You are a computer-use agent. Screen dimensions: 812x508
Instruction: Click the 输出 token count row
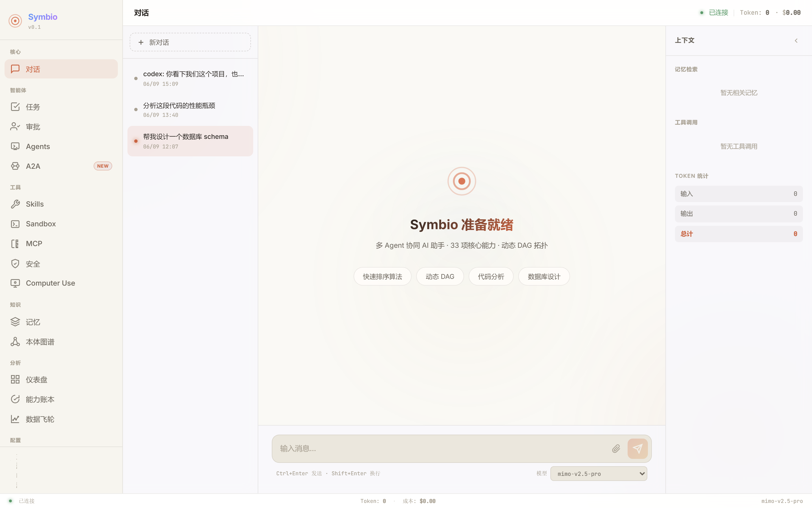739,214
